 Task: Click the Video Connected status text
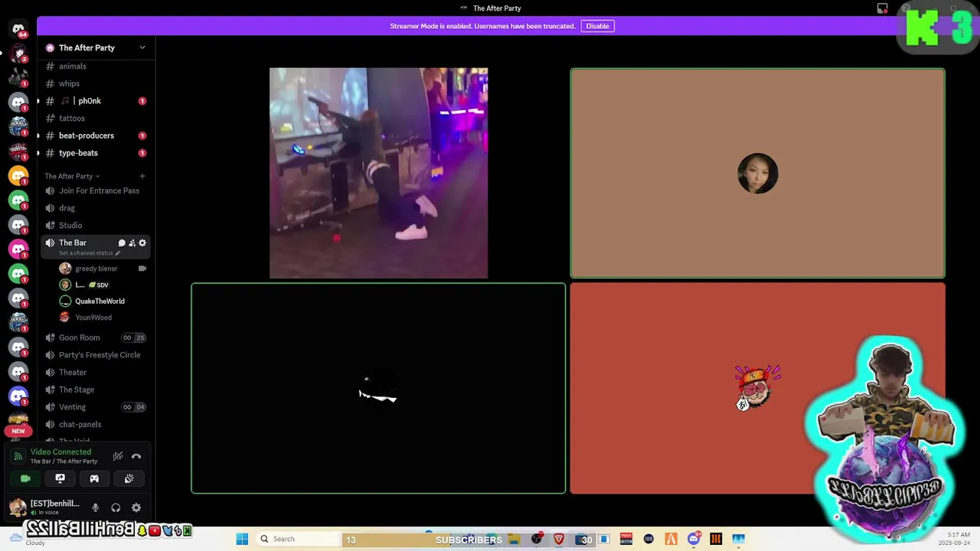tap(60, 452)
